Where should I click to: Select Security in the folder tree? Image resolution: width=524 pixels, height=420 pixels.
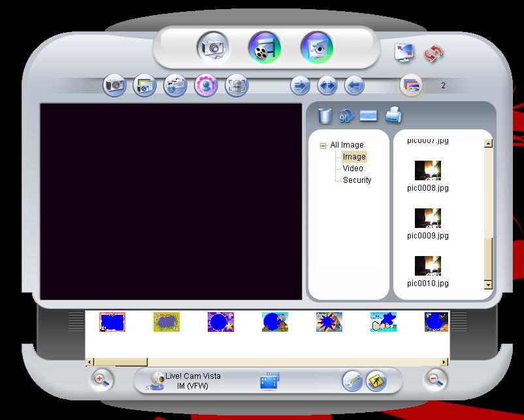tap(357, 180)
